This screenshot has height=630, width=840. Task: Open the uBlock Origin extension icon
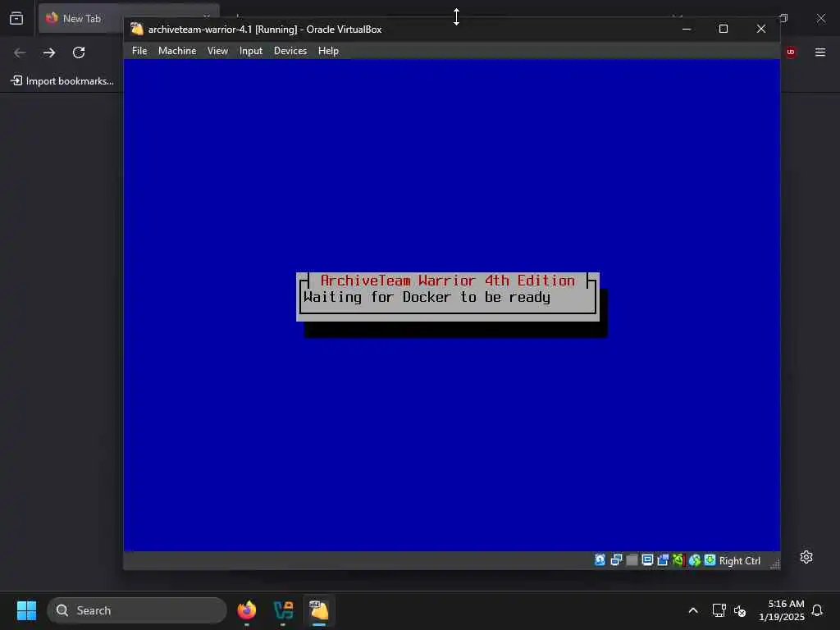[791, 52]
